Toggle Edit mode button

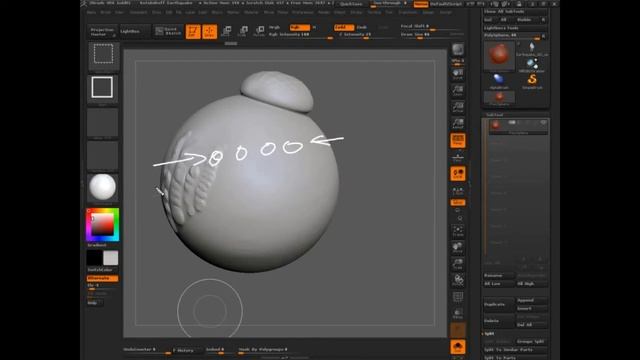point(193,31)
